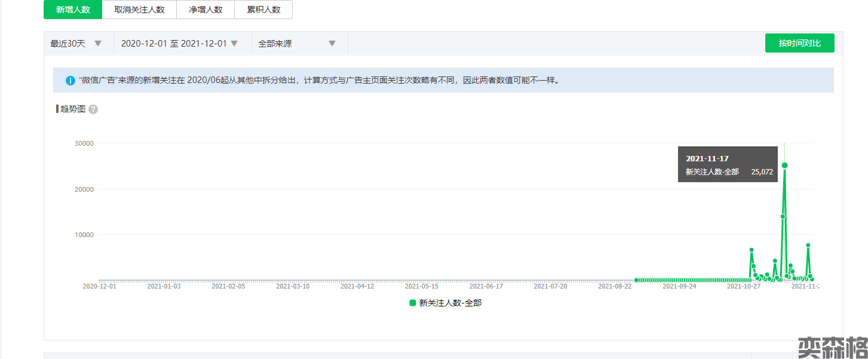
Task: Expand the 最近30天 time range dropdown
Action: point(77,44)
